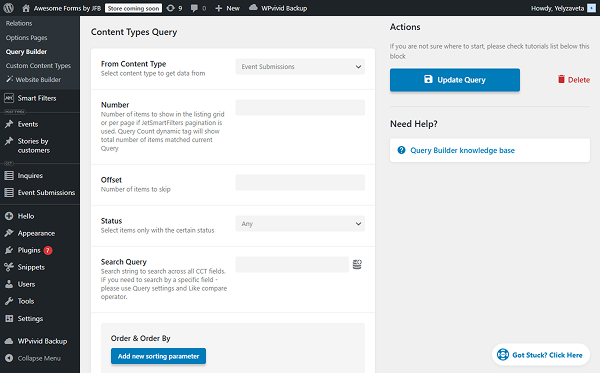Open the From Content Type dropdown
The image size is (600, 373).
[x=300, y=67]
